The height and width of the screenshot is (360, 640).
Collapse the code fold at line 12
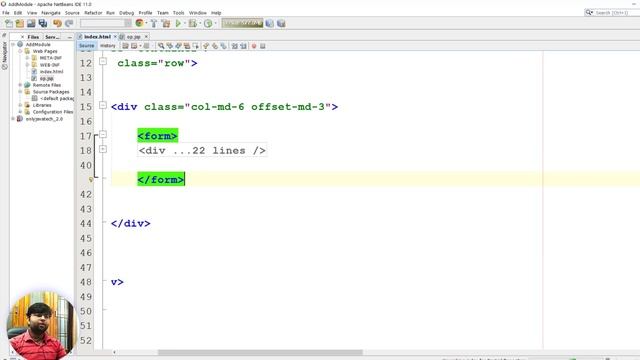point(103,62)
